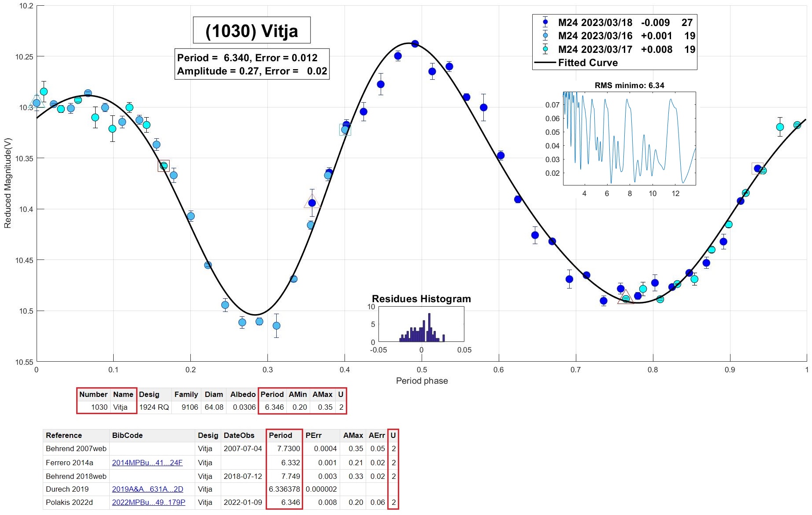Image resolution: width=812 pixels, height=515 pixels.
Task: Click the period value 6.336378
Action: pyautogui.click(x=284, y=489)
